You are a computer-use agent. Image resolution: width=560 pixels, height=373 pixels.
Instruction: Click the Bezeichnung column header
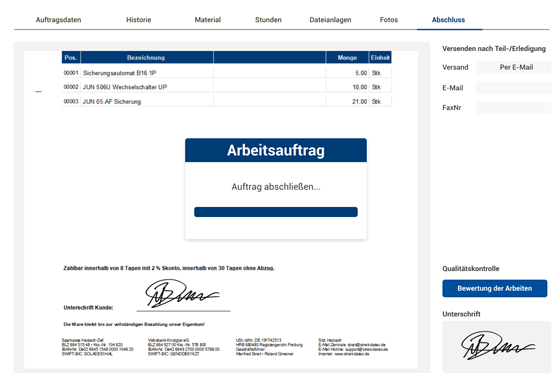[146, 58]
